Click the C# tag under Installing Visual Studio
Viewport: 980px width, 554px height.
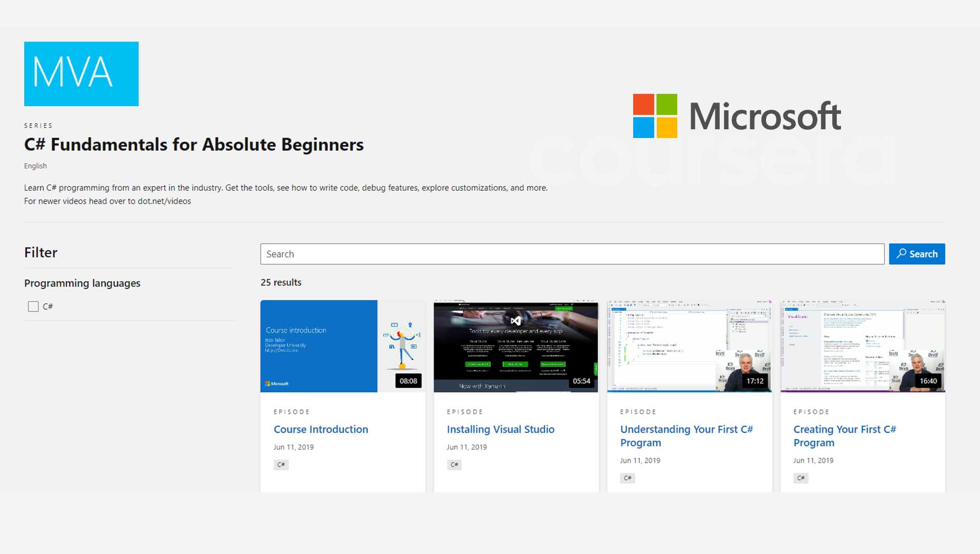click(454, 464)
